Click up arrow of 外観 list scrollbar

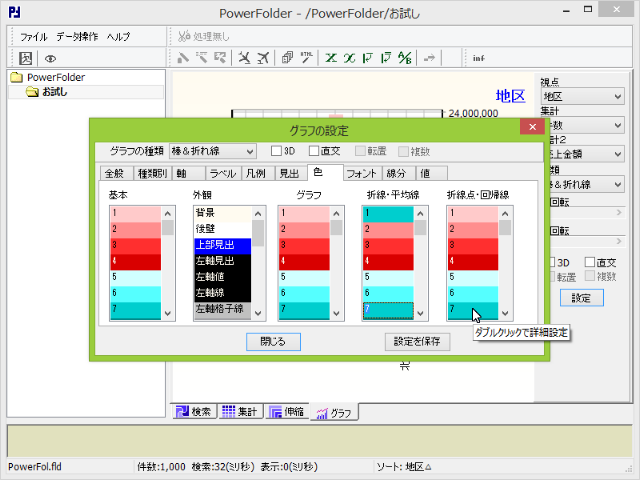click(258, 213)
